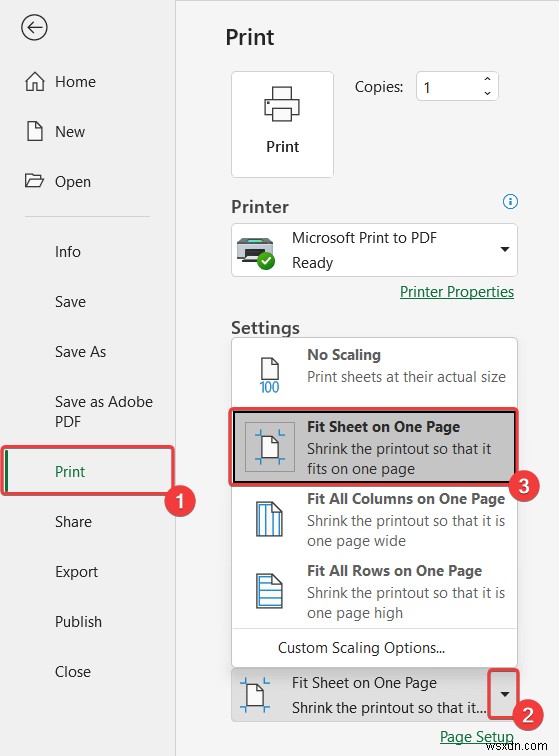
Task: Open the Share tab
Action: click(x=73, y=521)
